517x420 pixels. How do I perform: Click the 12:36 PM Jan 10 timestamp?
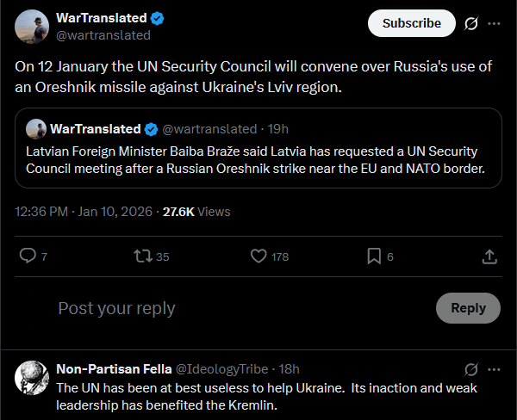coord(84,211)
